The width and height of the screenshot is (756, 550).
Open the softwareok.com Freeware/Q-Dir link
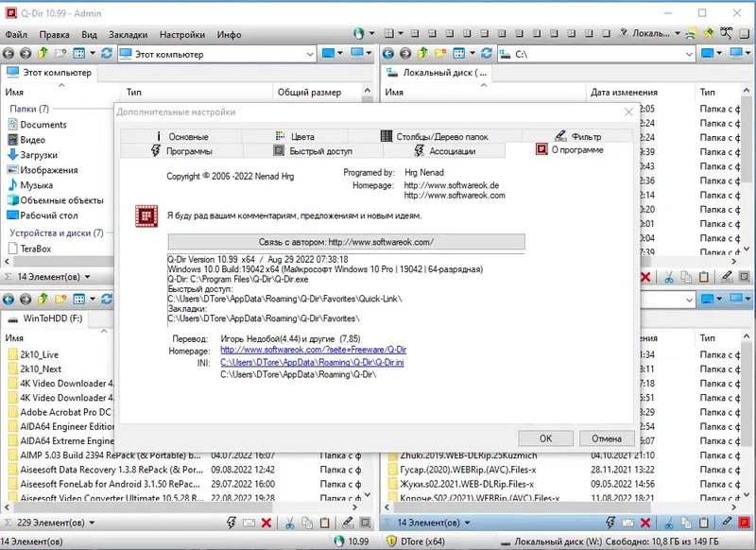(314, 350)
